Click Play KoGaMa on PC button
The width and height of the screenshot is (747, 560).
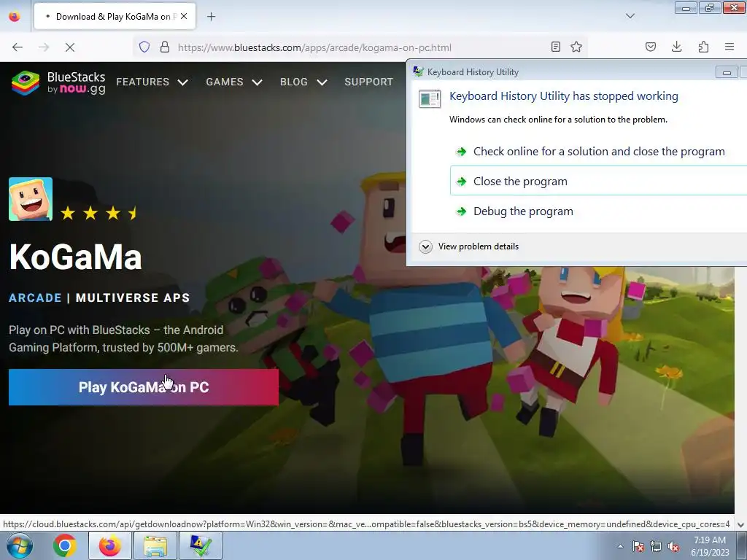click(x=144, y=387)
